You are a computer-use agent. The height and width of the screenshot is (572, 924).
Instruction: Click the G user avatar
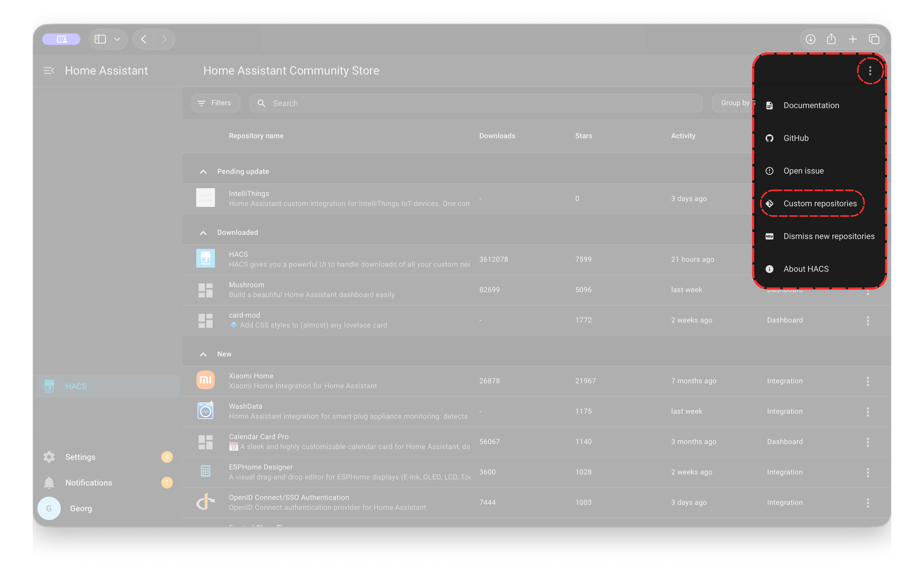tap(49, 508)
